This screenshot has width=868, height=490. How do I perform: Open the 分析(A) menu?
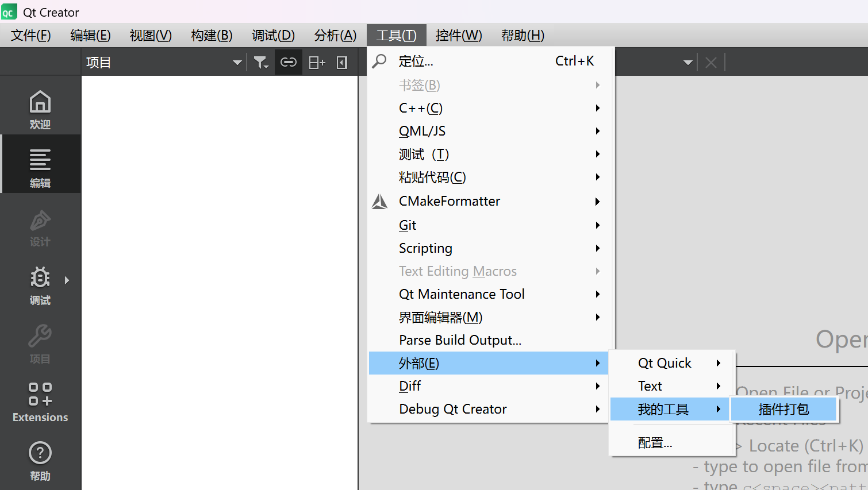click(x=335, y=35)
